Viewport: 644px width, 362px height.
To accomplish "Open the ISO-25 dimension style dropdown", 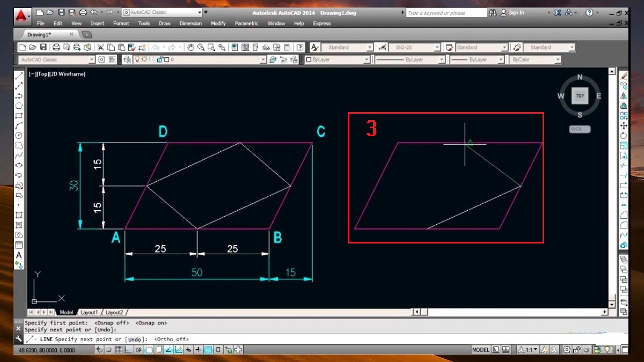I will point(437,47).
